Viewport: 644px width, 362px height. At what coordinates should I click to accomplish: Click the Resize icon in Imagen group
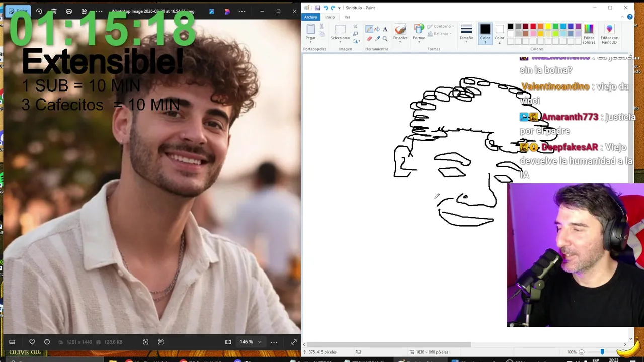[x=355, y=34]
